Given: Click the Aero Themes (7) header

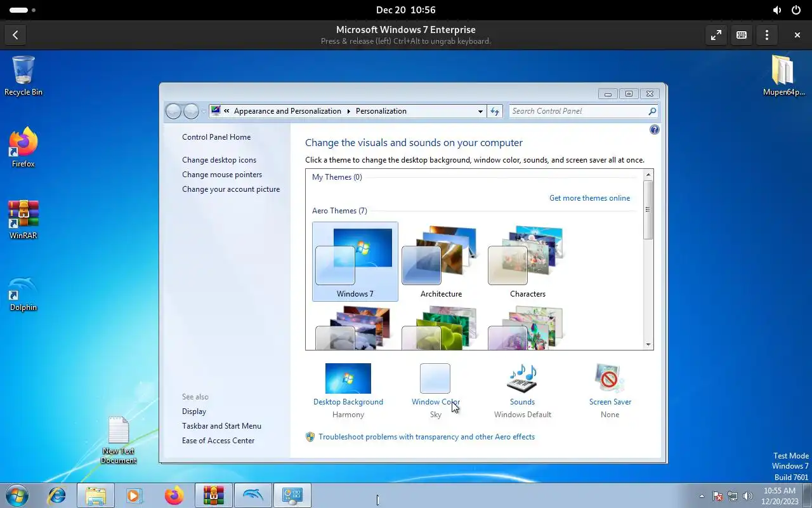Looking at the screenshot, I should [339, 211].
